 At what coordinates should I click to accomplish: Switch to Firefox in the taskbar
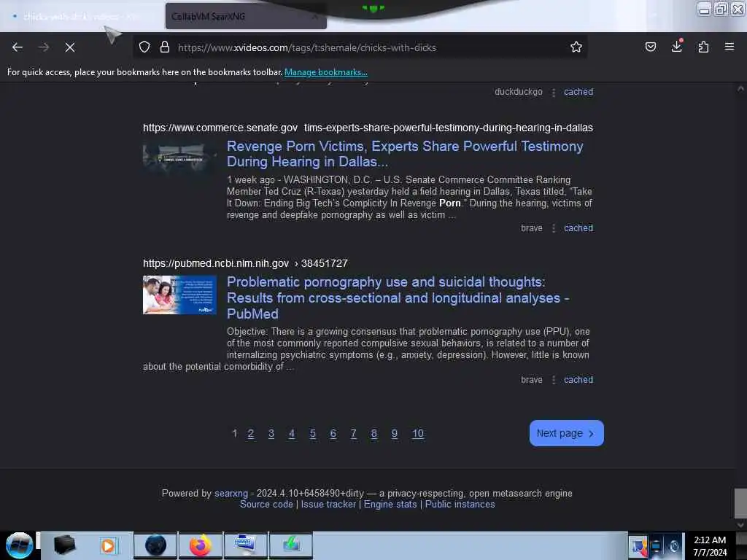click(x=201, y=545)
